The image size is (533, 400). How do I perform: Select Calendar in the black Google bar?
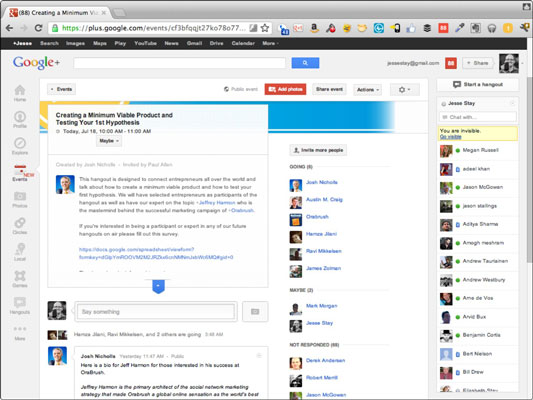(x=243, y=43)
